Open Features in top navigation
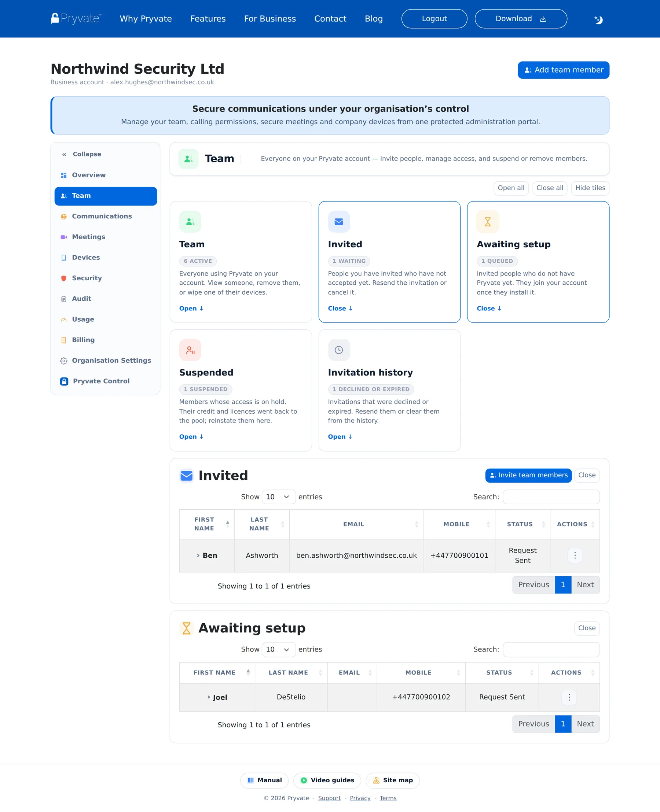This screenshot has width=660, height=812. click(x=208, y=19)
